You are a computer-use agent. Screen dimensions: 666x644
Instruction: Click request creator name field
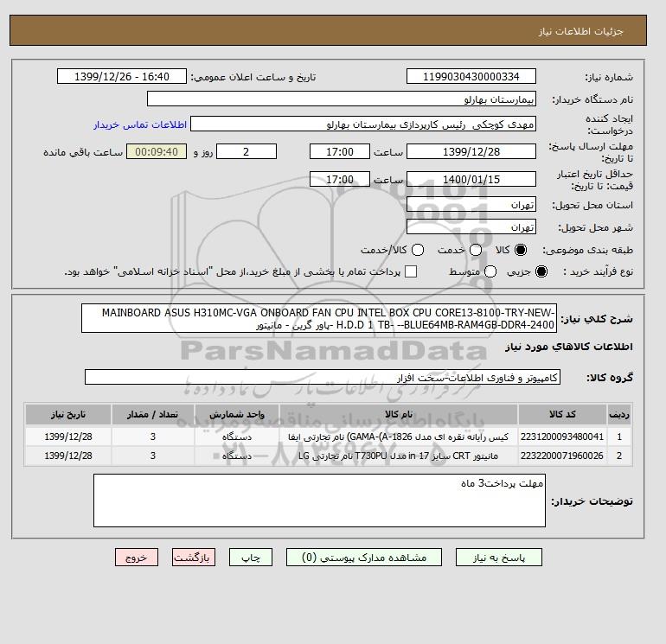(363, 124)
